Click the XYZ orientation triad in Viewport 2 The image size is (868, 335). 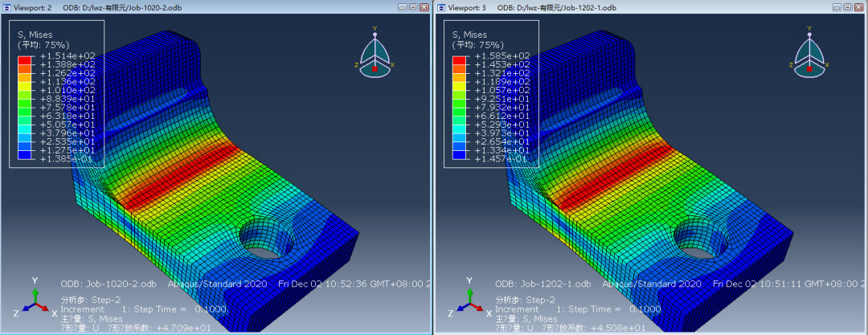(x=35, y=297)
